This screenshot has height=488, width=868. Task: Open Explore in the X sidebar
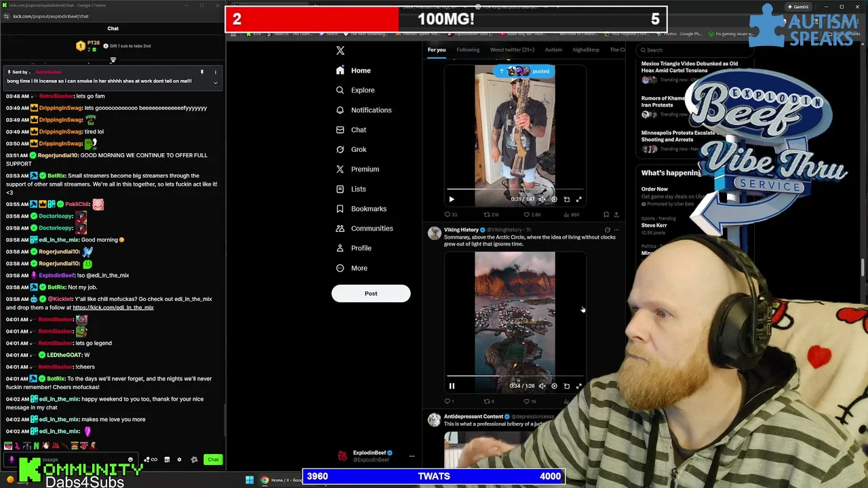[355, 90]
